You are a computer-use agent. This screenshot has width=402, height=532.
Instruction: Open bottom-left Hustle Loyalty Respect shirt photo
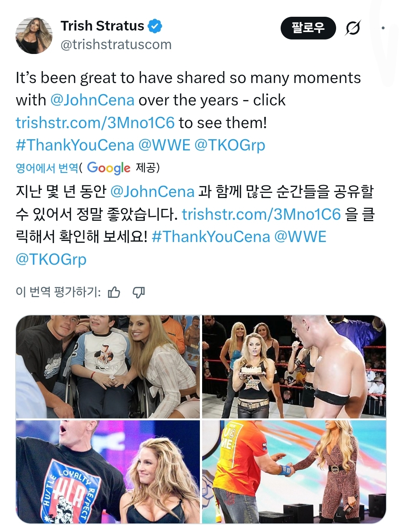click(x=108, y=472)
